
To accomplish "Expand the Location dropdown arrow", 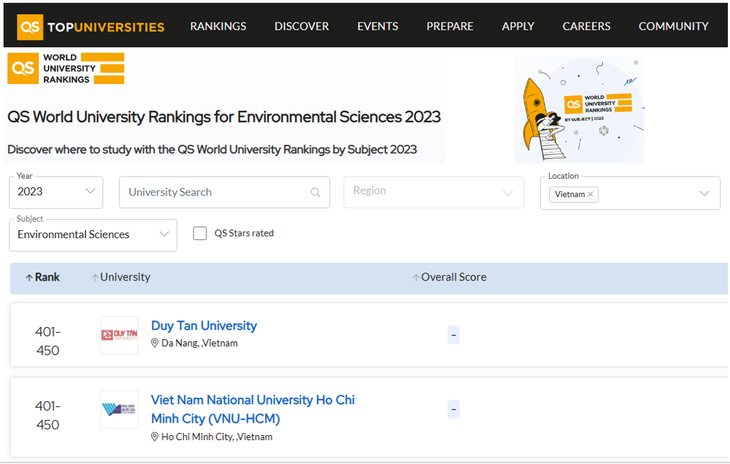I will [x=704, y=193].
